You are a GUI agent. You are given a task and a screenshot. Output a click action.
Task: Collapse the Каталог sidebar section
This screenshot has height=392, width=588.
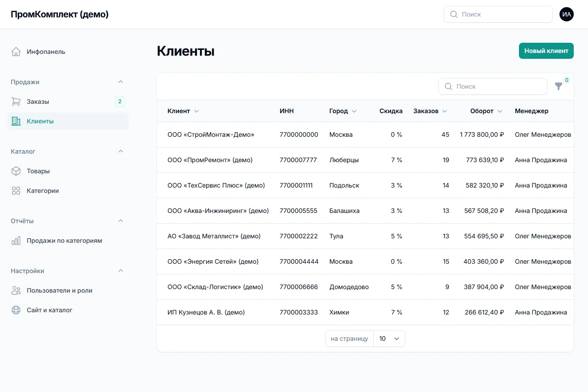click(x=120, y=151)
